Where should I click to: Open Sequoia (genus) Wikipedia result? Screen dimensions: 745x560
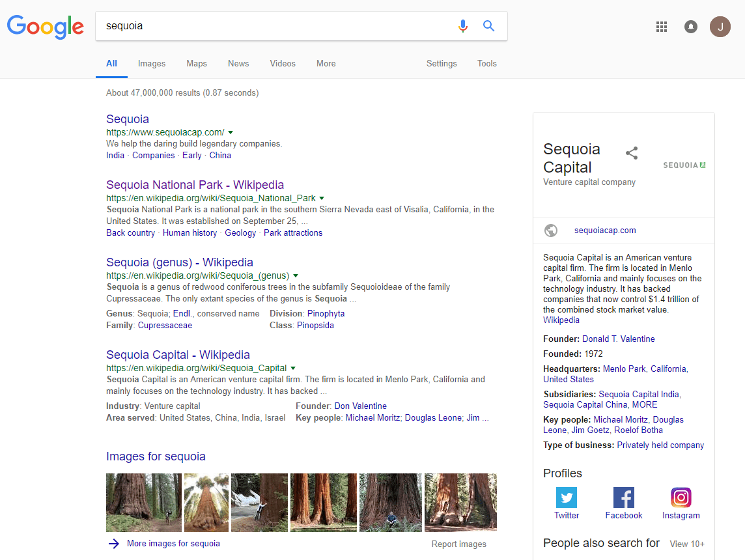180,262
